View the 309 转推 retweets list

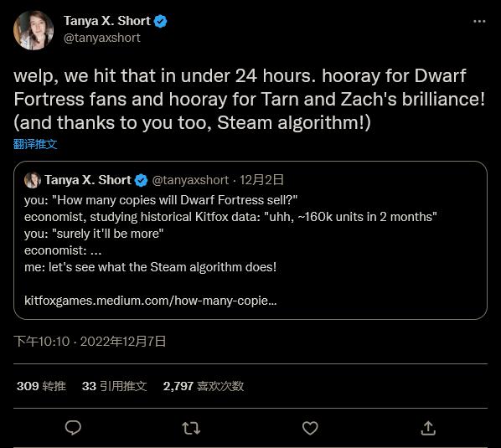click(41, 386)
